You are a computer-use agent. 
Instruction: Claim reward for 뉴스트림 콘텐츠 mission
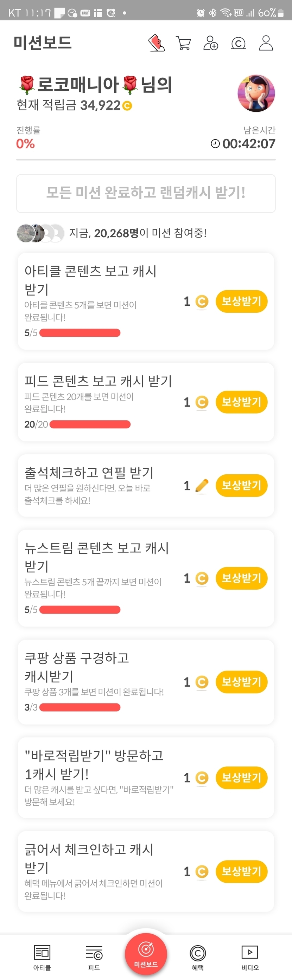point(241,578)
